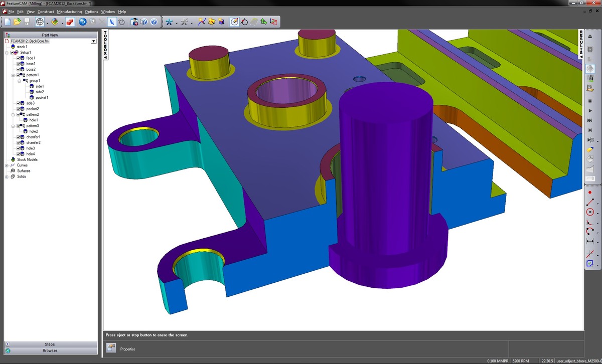Collapse the Setup1 tree node
This screenshot has width=602, height=364.
click(x=7, y=52)
